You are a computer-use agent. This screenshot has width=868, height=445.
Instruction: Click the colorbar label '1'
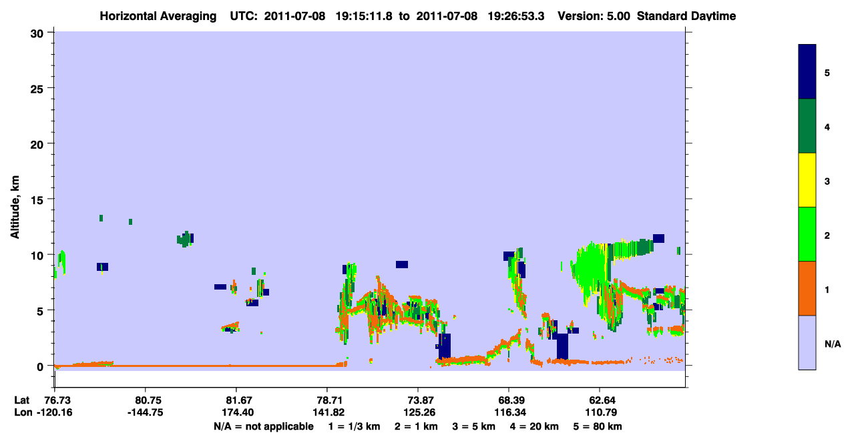[827, 289]
